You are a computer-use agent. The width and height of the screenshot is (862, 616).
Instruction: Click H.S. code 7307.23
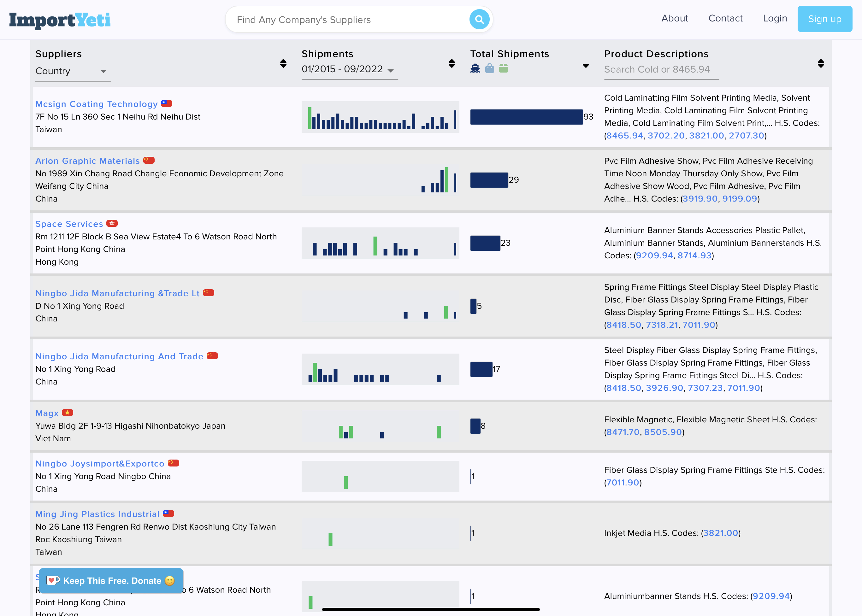705,388
